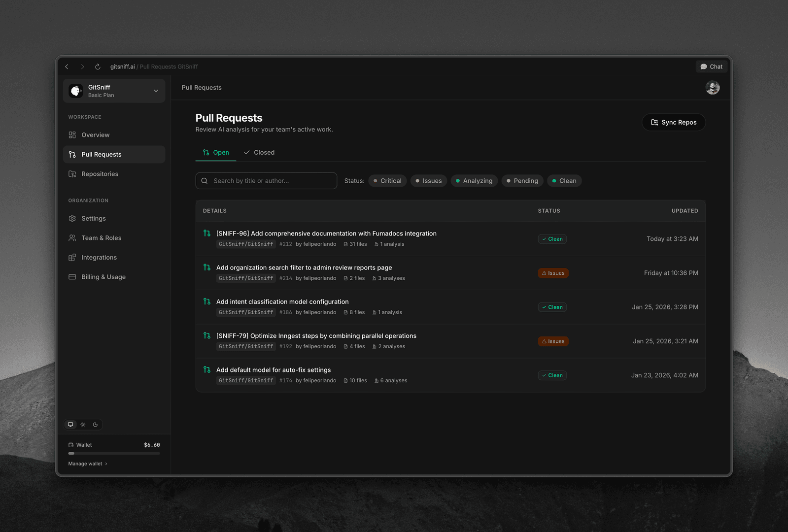Switch to the Open tab

click(x=216, y=153)
